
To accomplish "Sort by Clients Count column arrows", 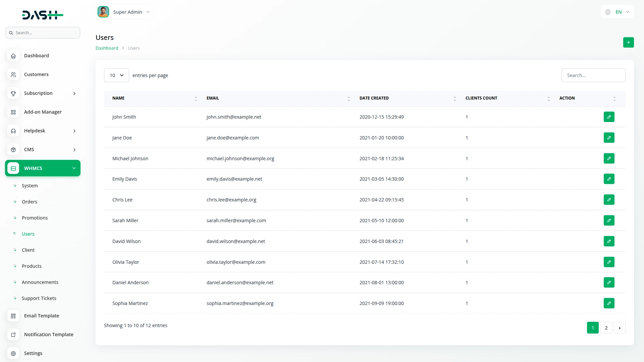I will (548, 99).
